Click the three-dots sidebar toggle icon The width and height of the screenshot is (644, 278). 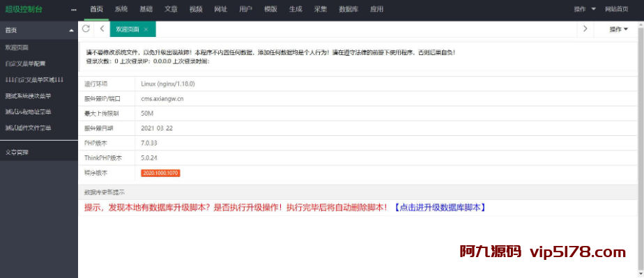coord(73,10)
